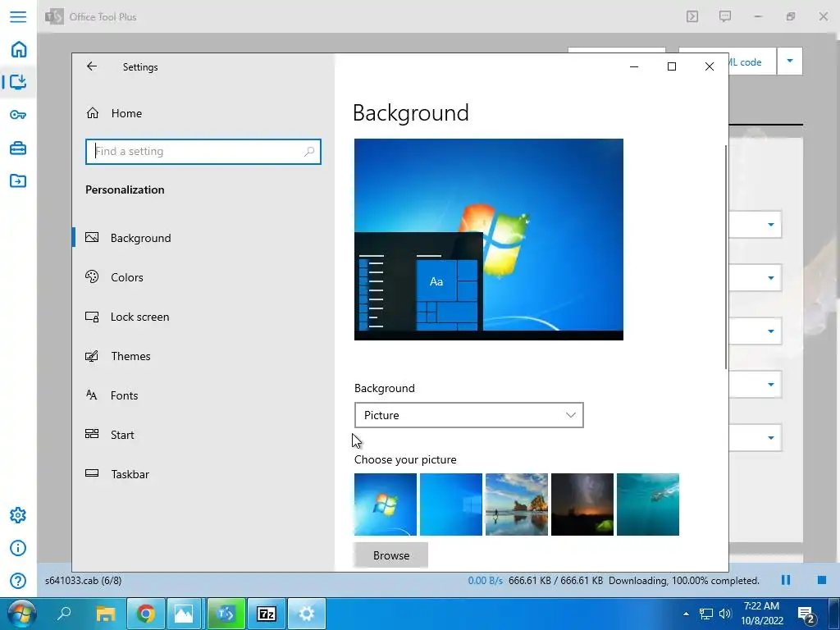Viewport: 840px width, 630px height.
Task: Open the Background type Picture dropdown
Action: click(x=468, y=415)
